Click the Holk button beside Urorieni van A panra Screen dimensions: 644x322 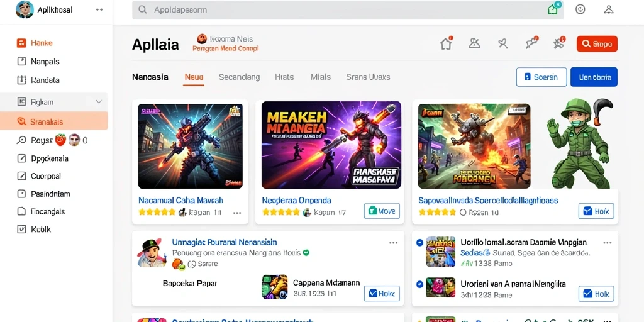[596, 293]
